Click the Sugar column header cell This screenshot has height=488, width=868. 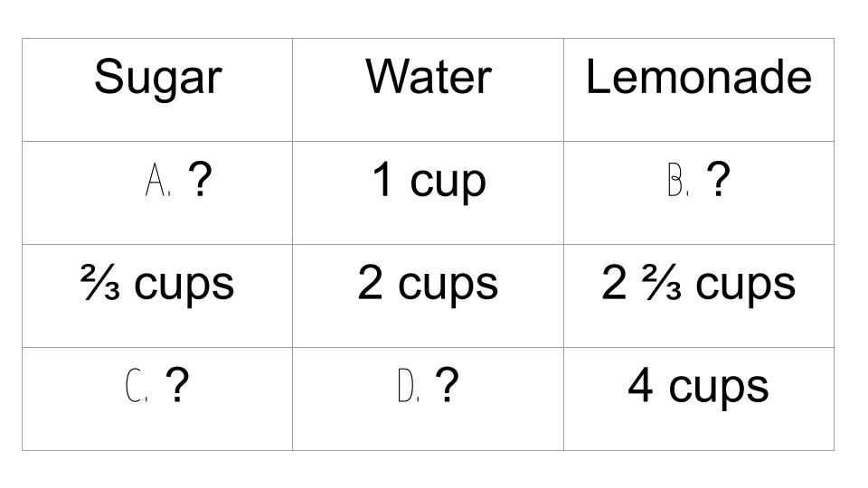(x=157, y=89)
